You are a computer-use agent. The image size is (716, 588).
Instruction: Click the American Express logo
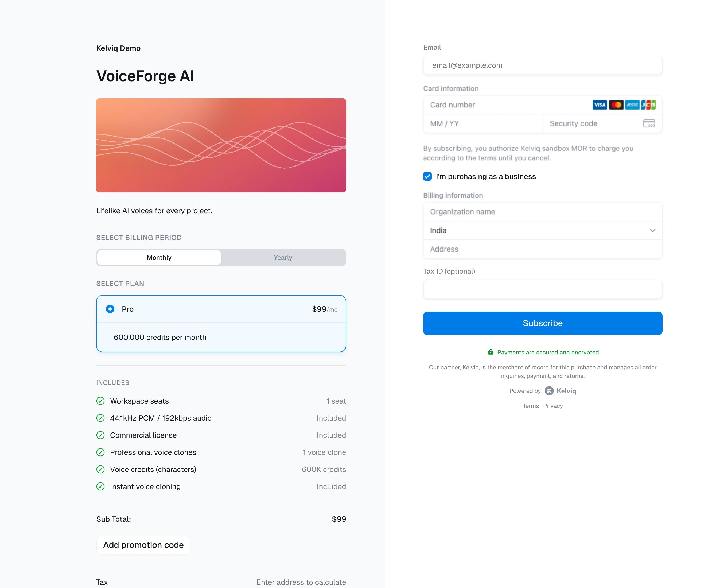pos(632,105)
